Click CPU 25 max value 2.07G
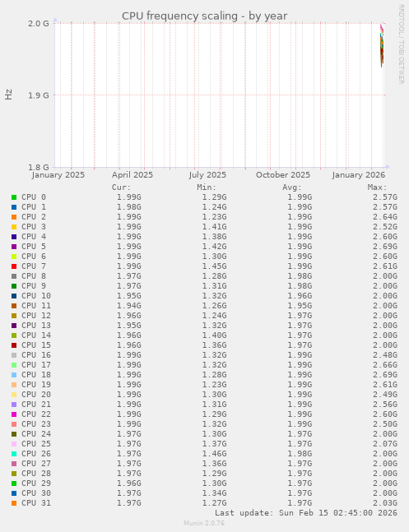The height and width of the screenshot is (532, 409). (385, 444)
